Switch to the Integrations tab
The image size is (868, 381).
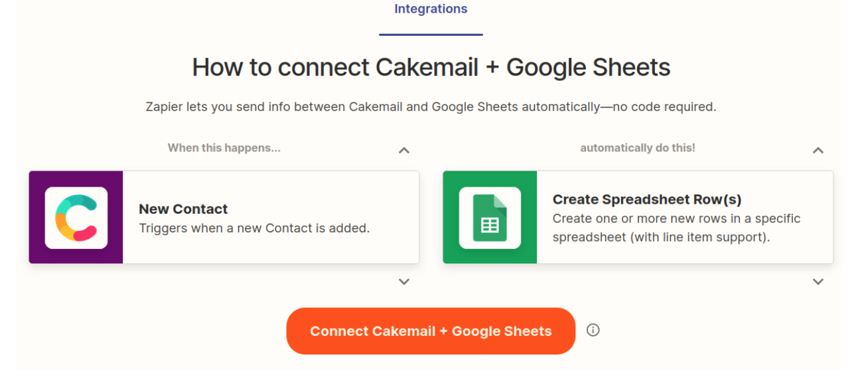[431, 9]
